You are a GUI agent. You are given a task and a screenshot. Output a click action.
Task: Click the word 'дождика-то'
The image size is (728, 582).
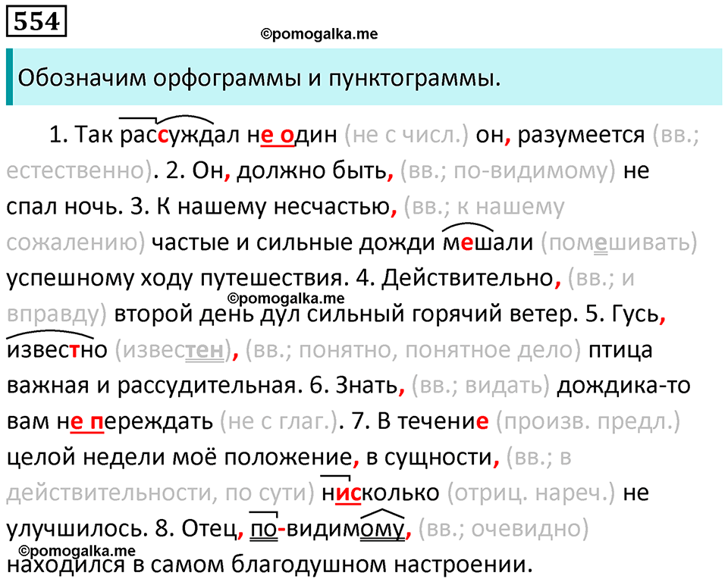623,385
